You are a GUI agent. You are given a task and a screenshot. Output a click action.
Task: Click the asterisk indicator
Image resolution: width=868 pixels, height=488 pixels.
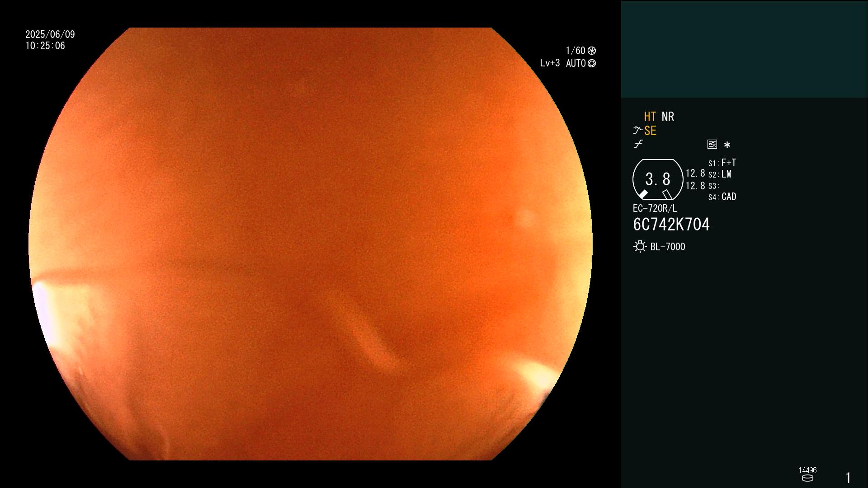pos(727,145)
